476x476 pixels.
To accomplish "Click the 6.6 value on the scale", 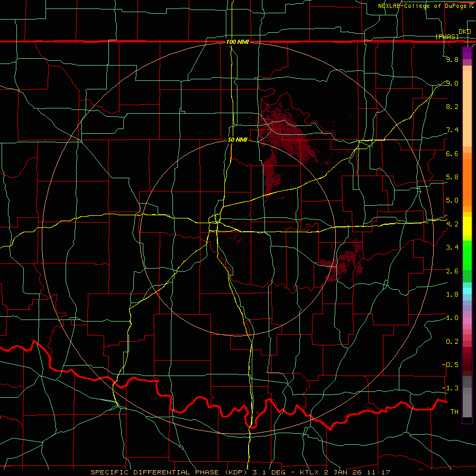I will pyautogui.click(x=452, y=153).
